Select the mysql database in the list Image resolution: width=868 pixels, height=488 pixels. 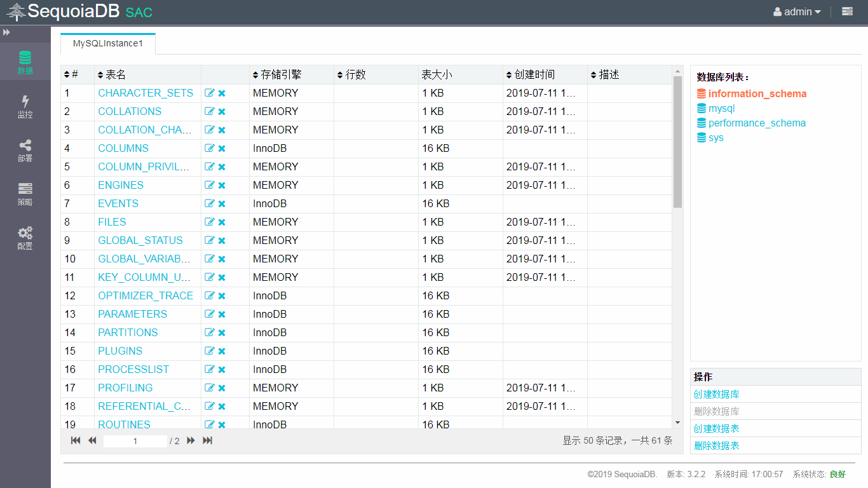click(721, 109)
